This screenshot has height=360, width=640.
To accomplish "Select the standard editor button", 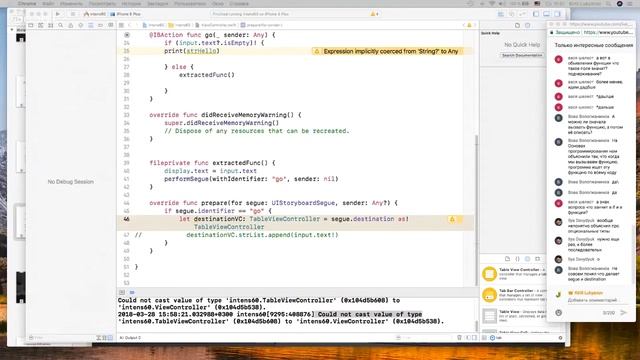I will (501, 14).
